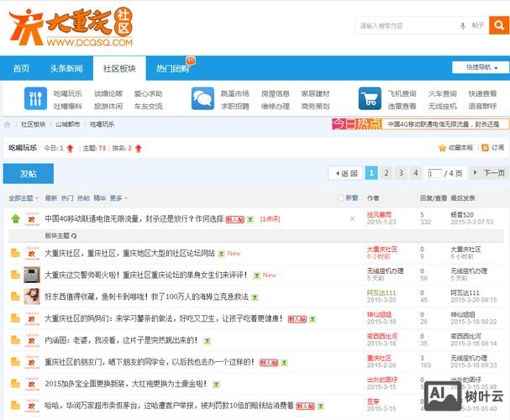Open the girl avatar on 鱼刺 thread
The height and width of the screenshot is (420, 510).
pyautogui.click(x=32, y=297)
